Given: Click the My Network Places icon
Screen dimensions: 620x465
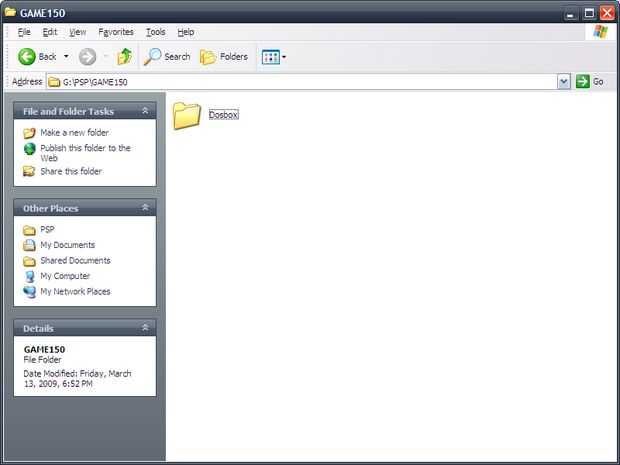Looking at the screenshot, I should 29,292.
